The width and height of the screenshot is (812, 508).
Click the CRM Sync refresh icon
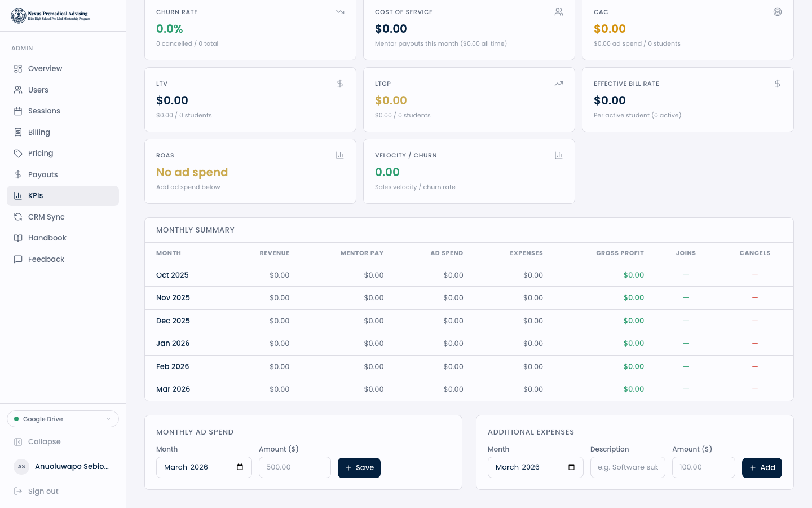coord(18,217)
